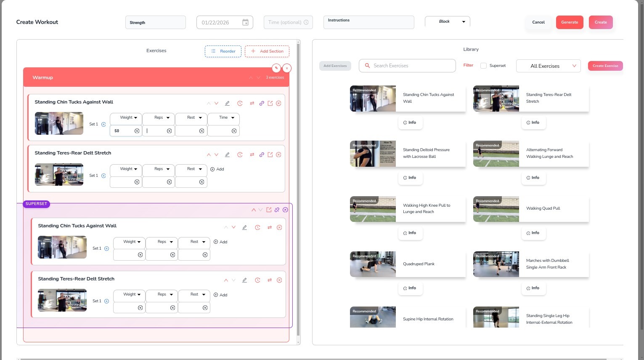Image resolution: width=644 pixels, height=360 pixels.
Task: Open timer icon for Chin Tucks above the superset
Action: (x=240, y=103)
